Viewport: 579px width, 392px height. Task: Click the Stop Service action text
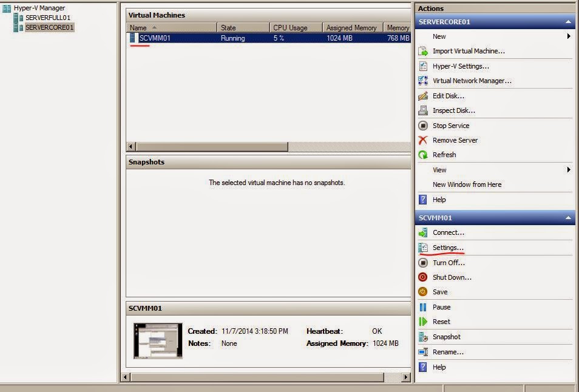(451, 126)
